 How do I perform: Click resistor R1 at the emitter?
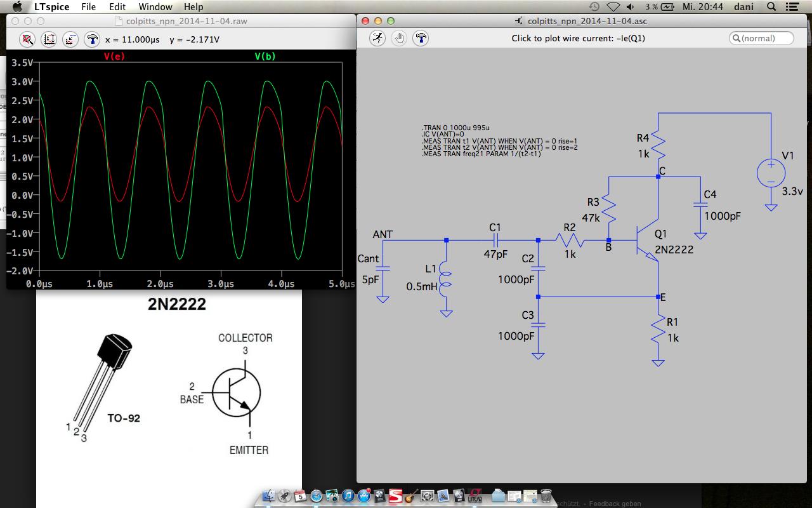[x=658, y=330]
